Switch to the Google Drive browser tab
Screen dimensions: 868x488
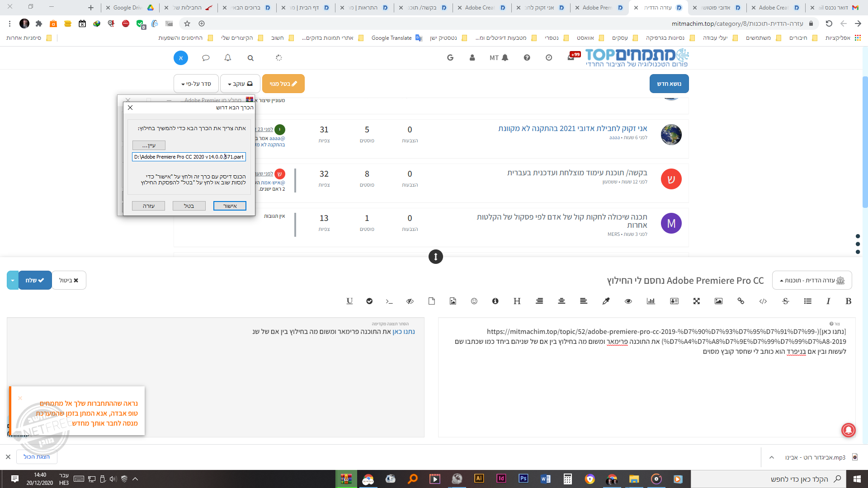pos(131,8)
